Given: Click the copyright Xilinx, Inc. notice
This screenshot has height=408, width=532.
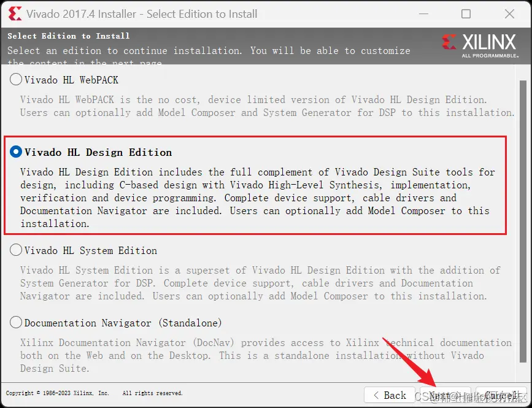Looking at the screenshot, I should 94,393.
